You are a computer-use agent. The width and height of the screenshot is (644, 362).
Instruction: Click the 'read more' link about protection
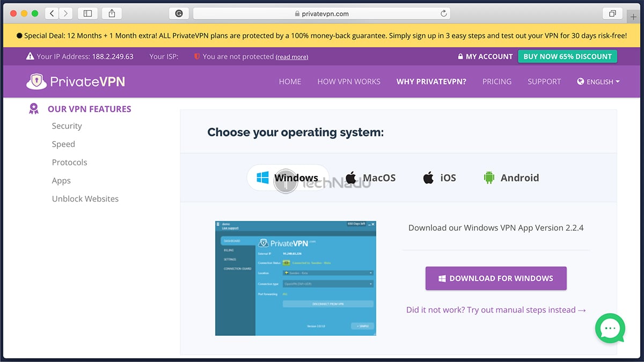pos(291,56)
